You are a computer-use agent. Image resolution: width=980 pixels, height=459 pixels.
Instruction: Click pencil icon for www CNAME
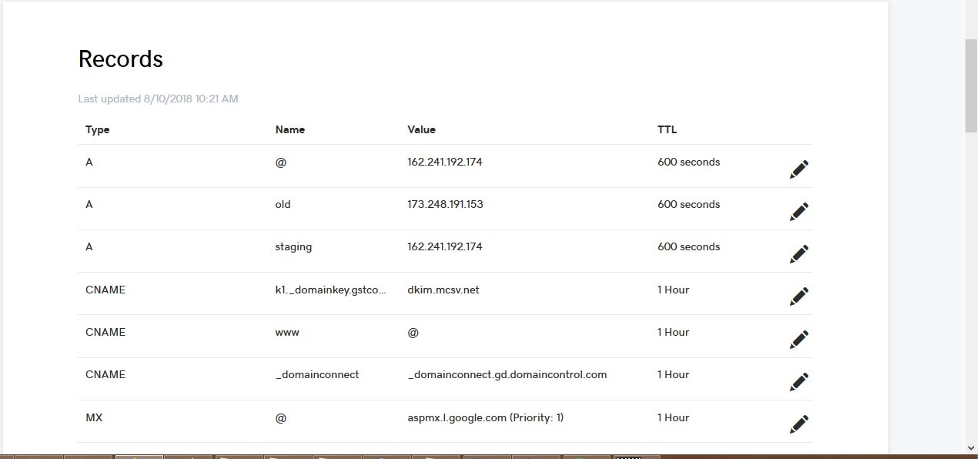pos(799,340)
